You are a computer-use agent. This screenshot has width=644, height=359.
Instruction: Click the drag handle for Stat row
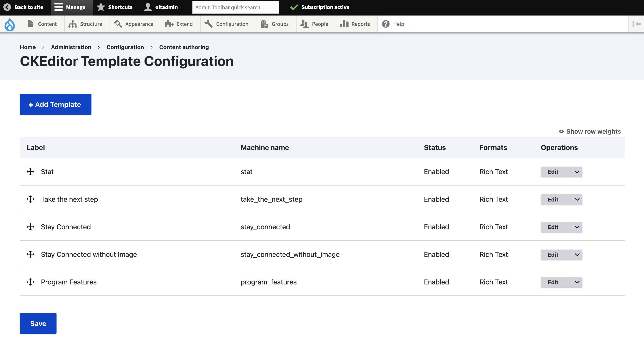(x=30, y=172)
